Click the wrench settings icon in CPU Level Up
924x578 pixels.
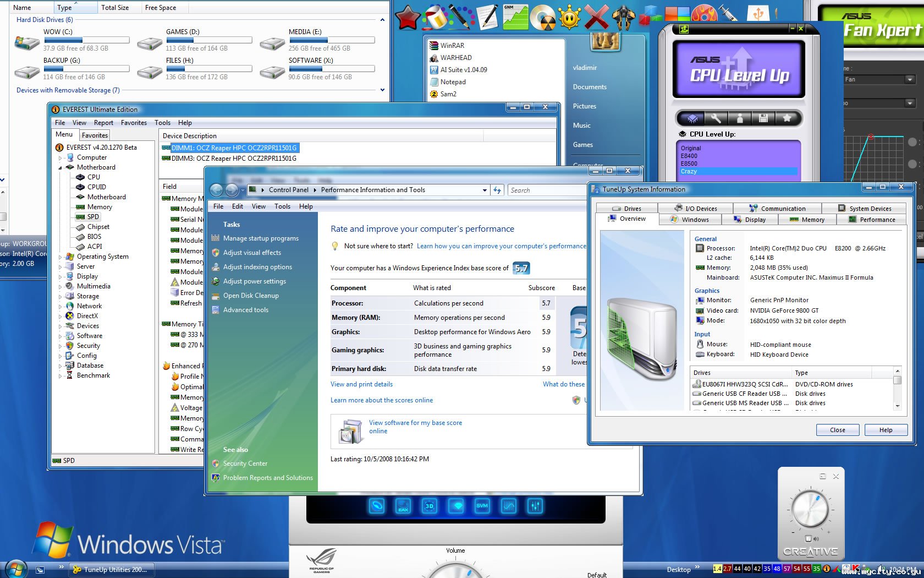pos(716,118)
